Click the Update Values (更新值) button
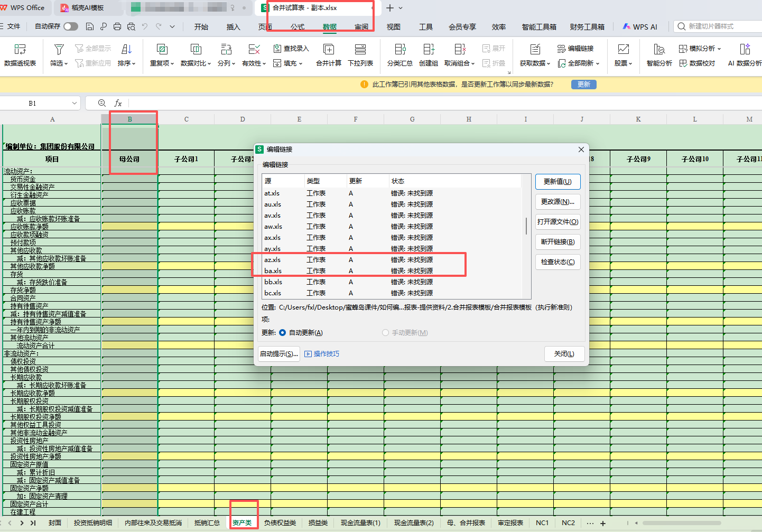762x532 pixels. tap(557, 182)
